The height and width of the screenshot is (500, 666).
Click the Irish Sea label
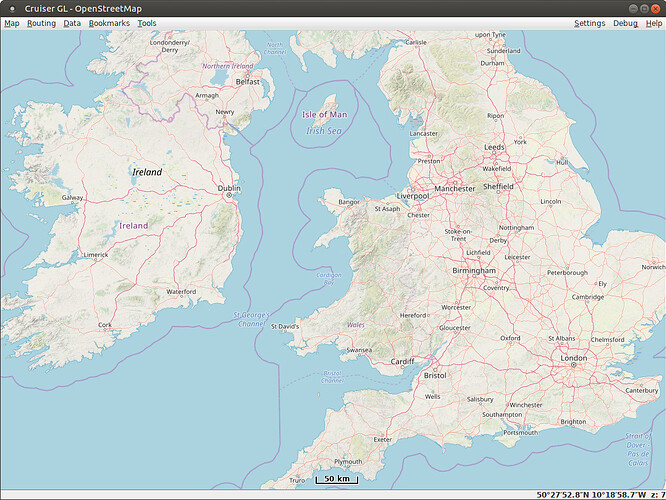[324, 131]
